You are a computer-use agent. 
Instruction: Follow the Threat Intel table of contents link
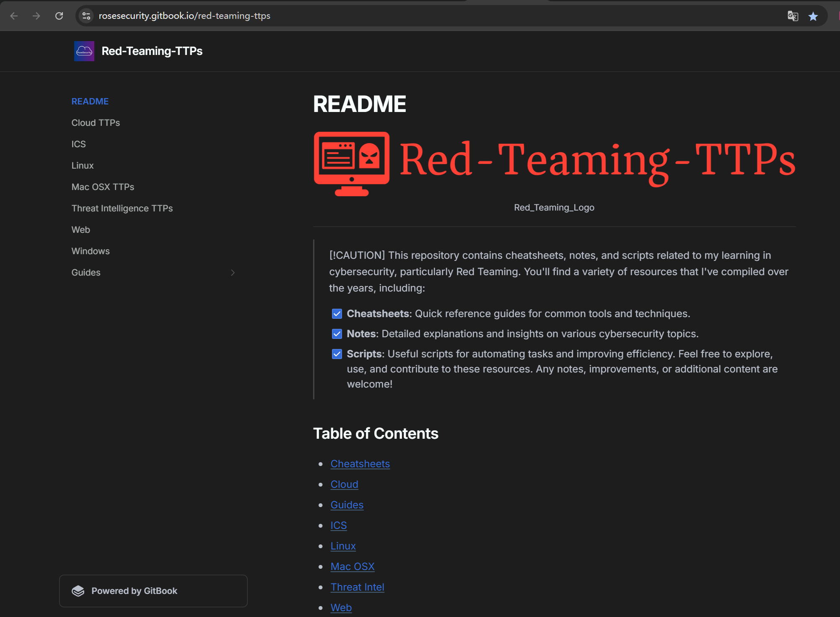pyautogui.click(x=358, y=587)
